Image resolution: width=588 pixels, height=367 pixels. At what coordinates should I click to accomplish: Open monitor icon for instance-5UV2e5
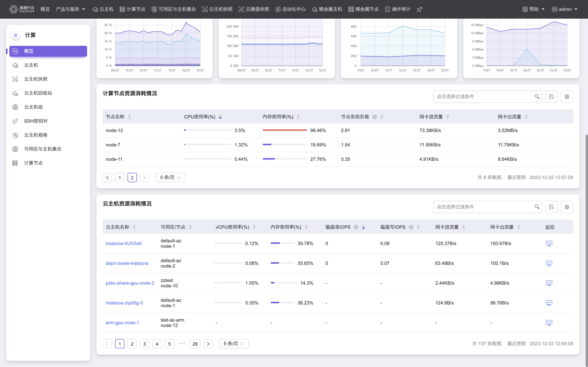pos(549,244)
